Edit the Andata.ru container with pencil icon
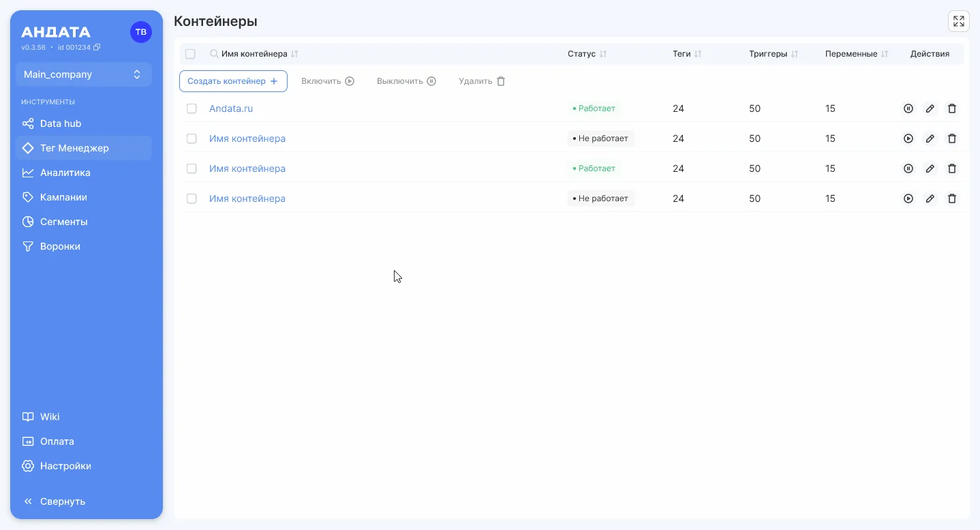Screen dimensions: 980x530 (x=930, y=108)
